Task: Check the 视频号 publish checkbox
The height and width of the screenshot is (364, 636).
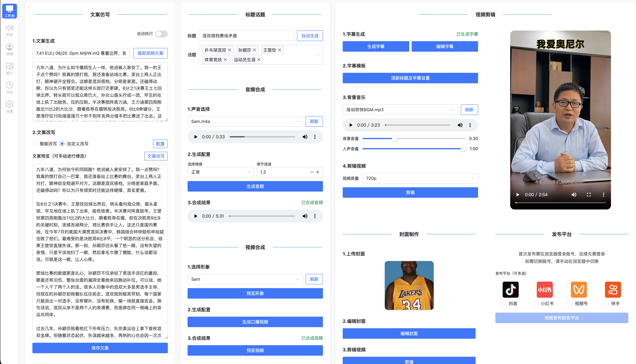Action: (x=570, y=304)
